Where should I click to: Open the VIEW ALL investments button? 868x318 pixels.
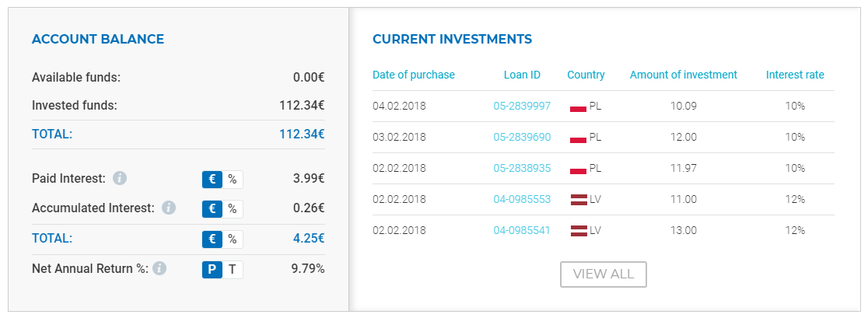point(604,274)
